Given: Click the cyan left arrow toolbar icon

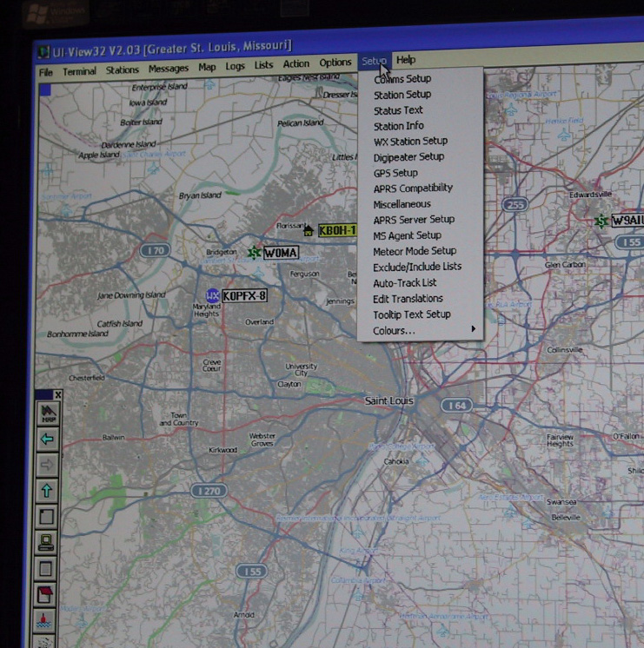Looking at the screenshot, I should coord(48,440).
